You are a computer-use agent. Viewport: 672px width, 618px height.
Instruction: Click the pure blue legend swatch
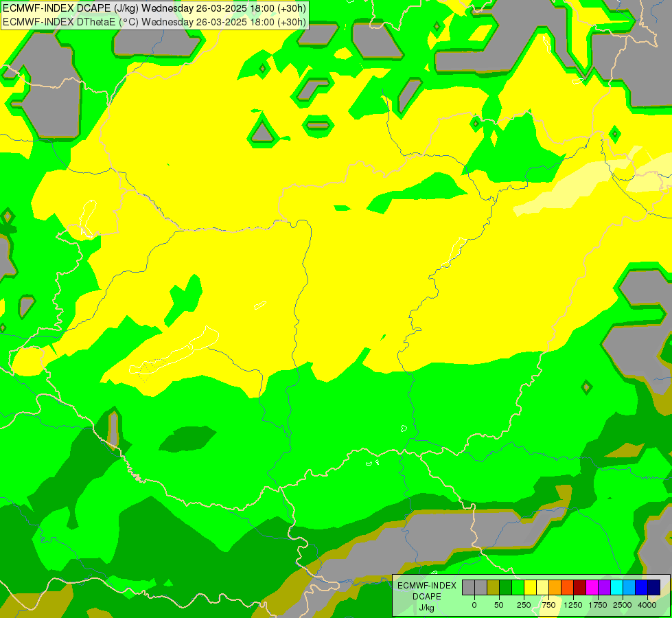coord(642,587)
